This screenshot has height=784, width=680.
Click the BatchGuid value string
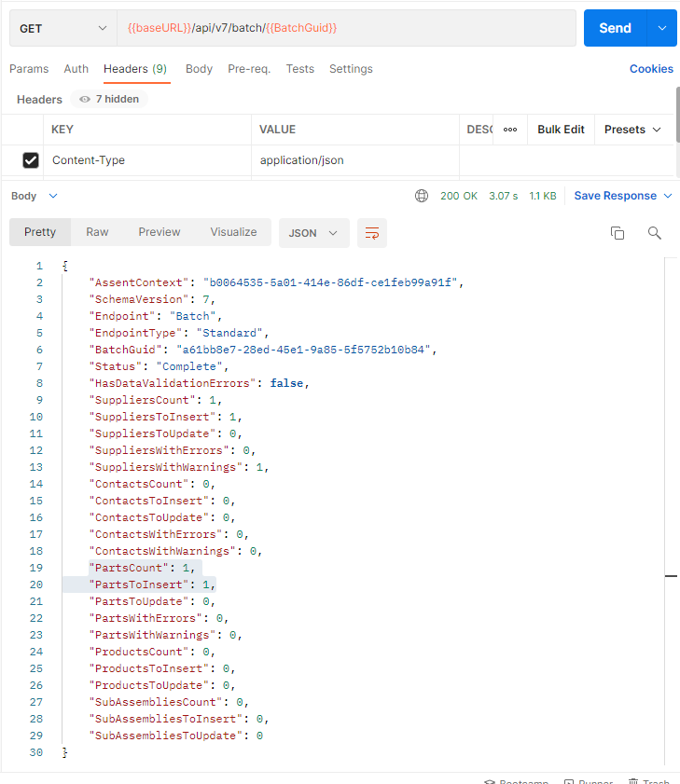coord(303,350)
